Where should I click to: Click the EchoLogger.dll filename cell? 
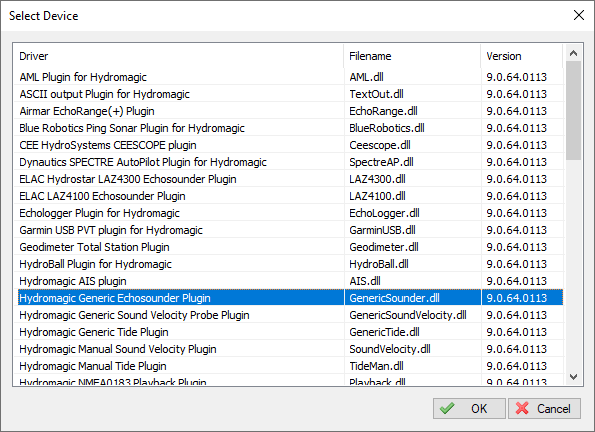412,213
